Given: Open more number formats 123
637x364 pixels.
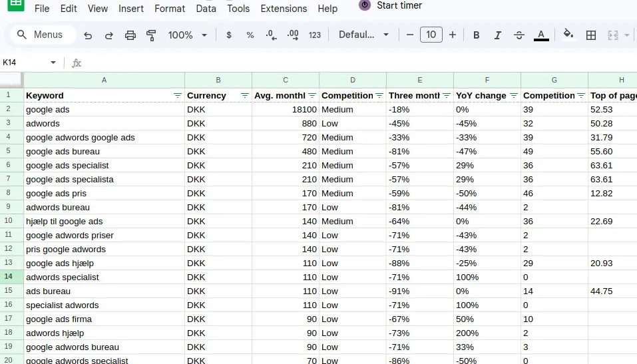Looking at the screenshot, I should tap(314, 35).
